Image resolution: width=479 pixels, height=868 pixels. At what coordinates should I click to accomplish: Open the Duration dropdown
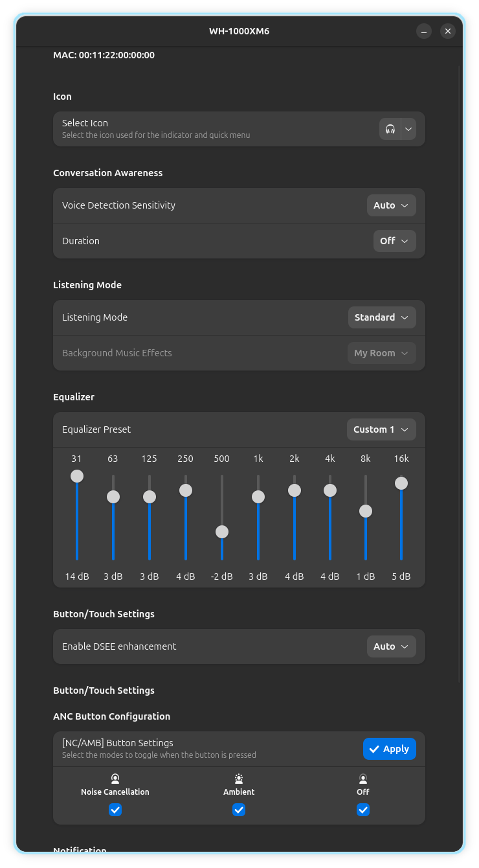[394, 241]
